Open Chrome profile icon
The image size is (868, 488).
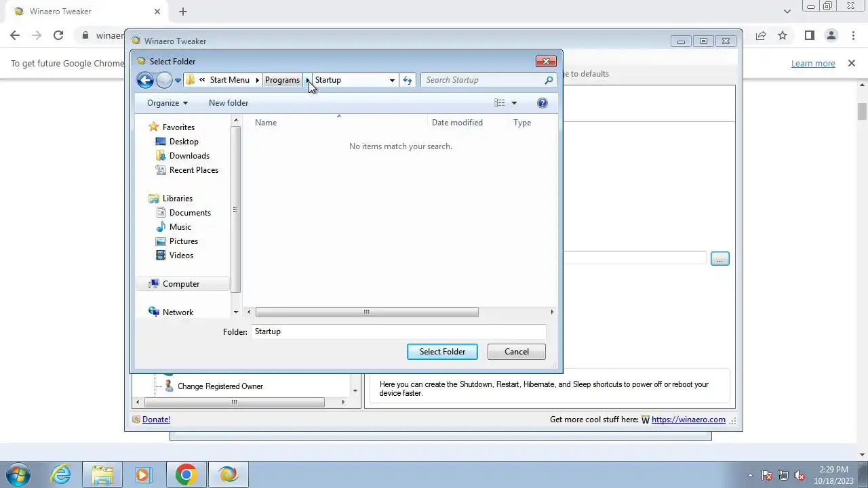(x=831, y=36)
